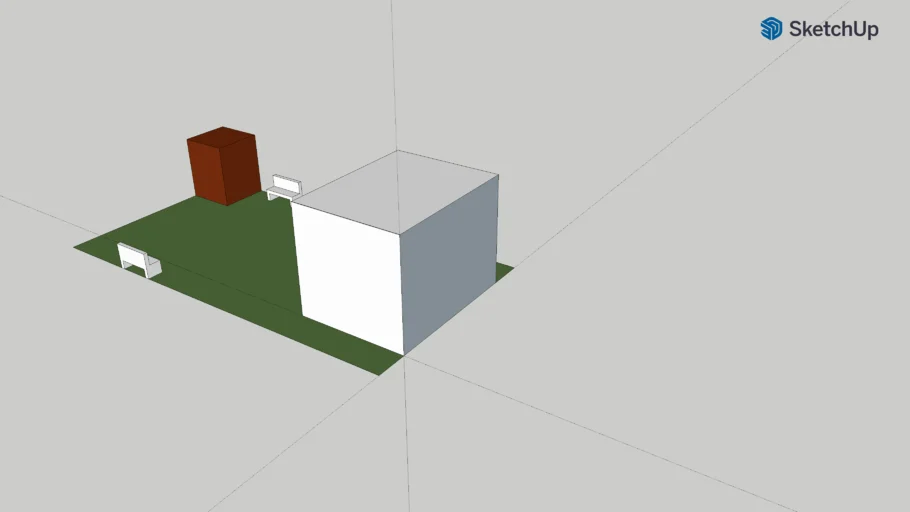
Task: Select the white bench beside the red box
Action: 284,188
